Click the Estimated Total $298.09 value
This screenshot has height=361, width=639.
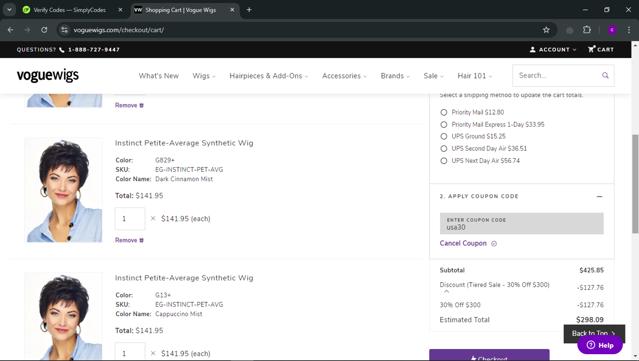point(590,320)
